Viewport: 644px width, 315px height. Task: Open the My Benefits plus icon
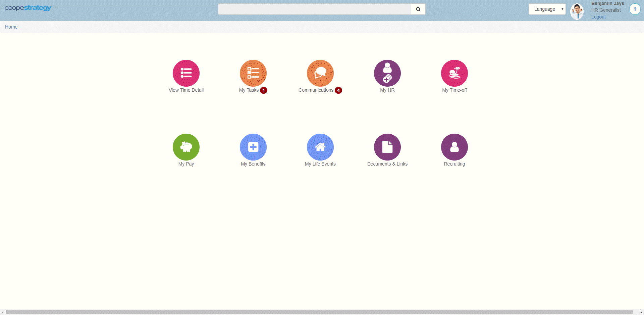(253, 147)
